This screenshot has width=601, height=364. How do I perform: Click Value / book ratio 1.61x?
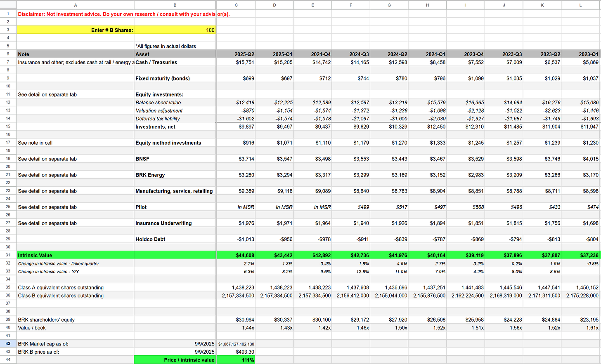click(x=592, y=328)
